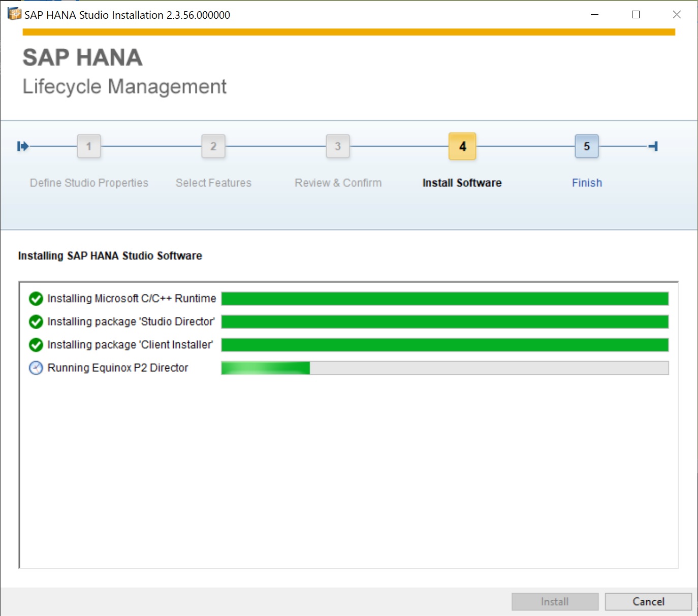Image resolution: width=698 pixels, height=616 pixels.
Task: Select step 3 box in the wizard
Action: pos(338,146)
